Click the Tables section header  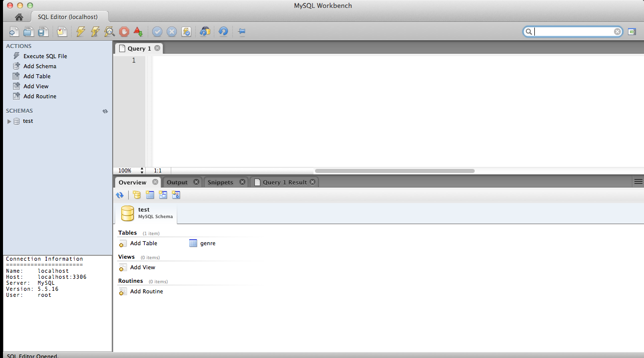pyautogui.click(x=127, y=233)
